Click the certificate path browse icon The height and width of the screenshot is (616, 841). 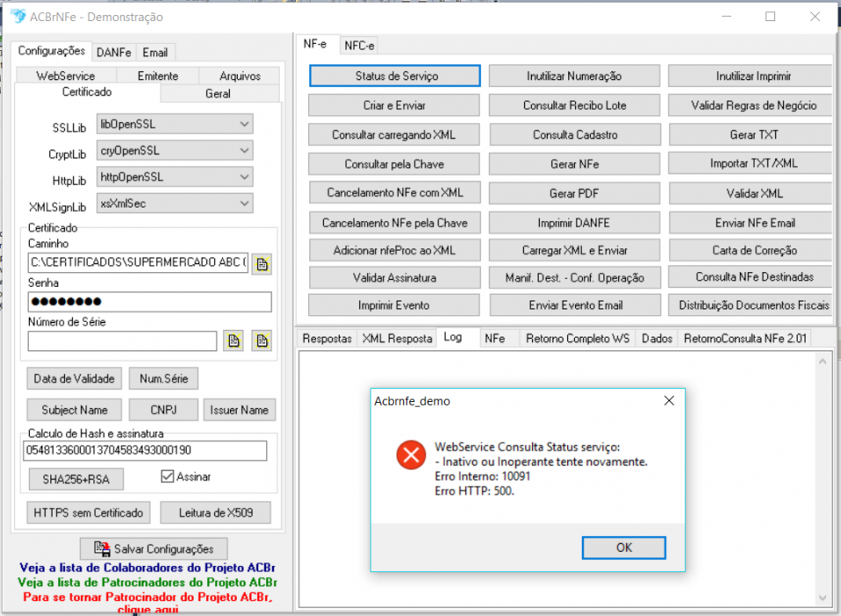coord(262,264)
